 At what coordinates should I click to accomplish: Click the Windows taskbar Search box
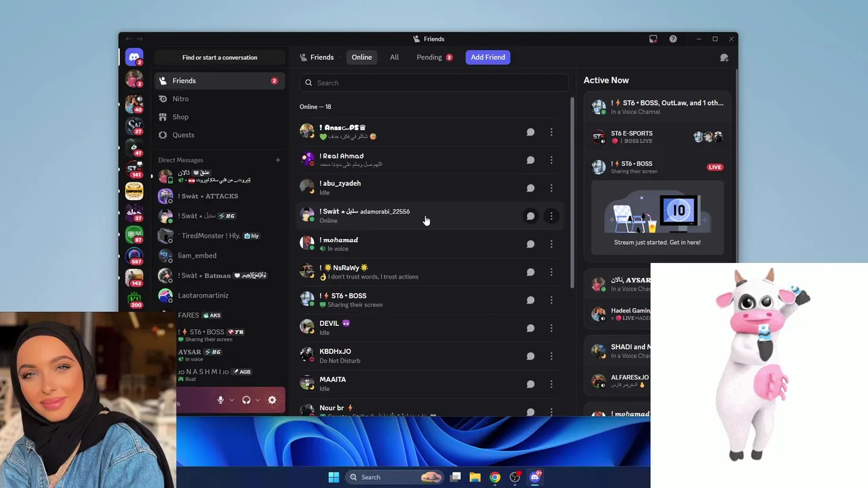[x=396, y=477]
